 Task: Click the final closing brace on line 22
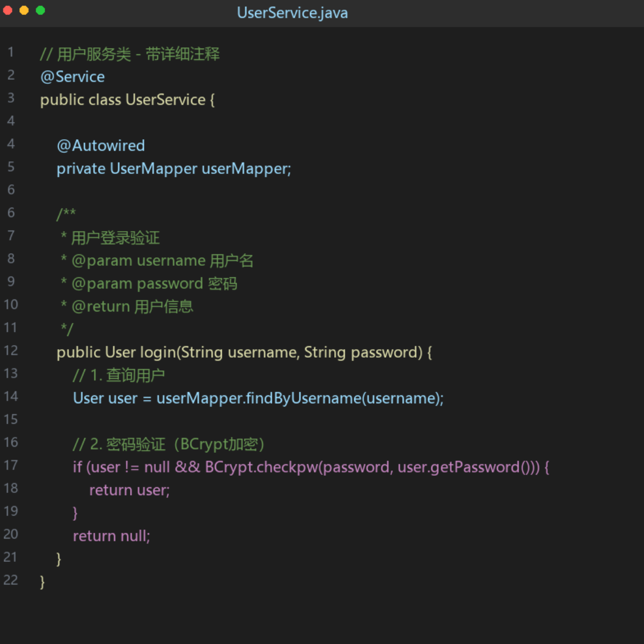pyautogui.click(x=42, y=582)
